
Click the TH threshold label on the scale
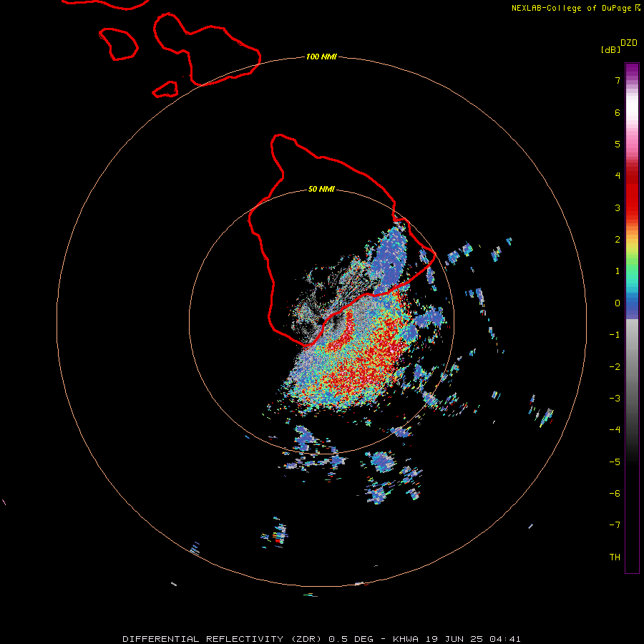(615, 557)
